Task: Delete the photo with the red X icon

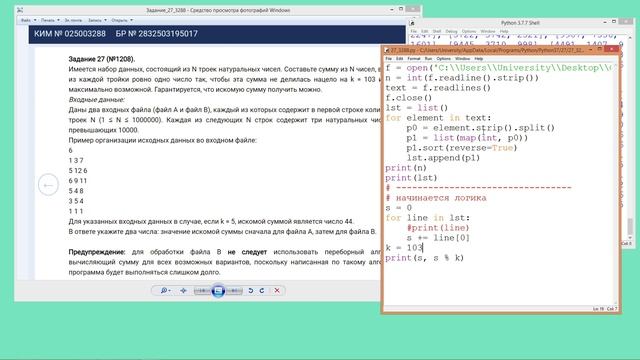Action: pos(277,291)
